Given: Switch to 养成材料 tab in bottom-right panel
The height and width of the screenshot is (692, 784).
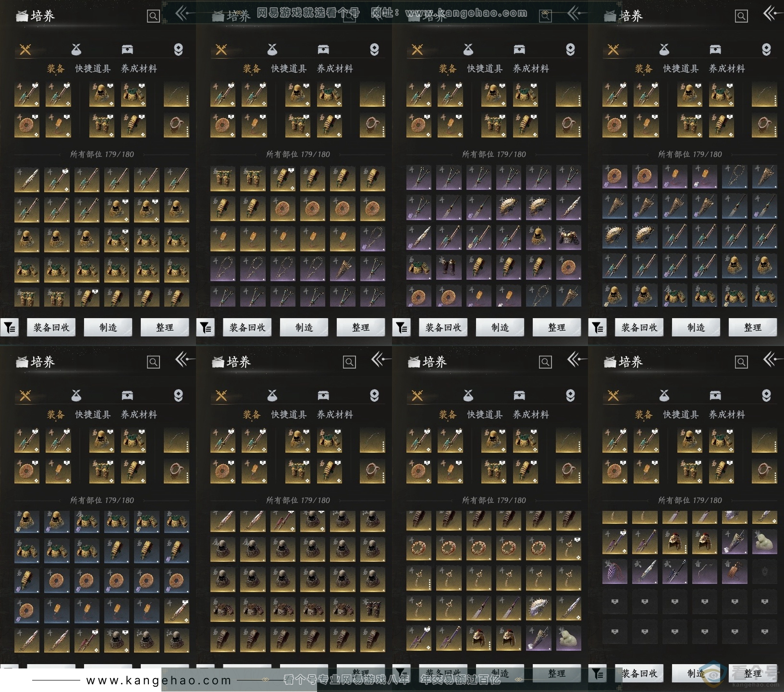Looking at the screenshot, I should click(x=727, y=415).
